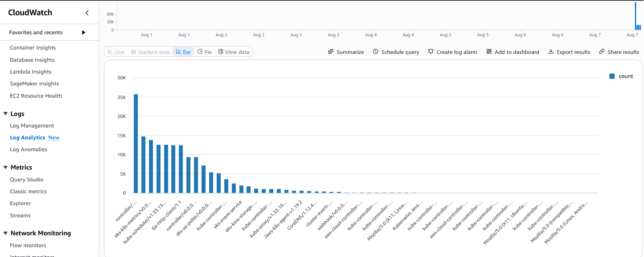Collapse the Metrics section

(x=5, y=167)
